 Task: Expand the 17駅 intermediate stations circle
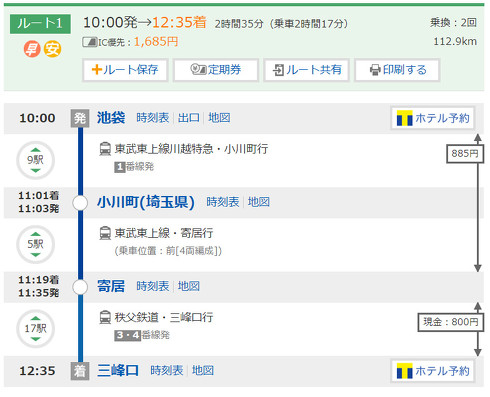35,329
